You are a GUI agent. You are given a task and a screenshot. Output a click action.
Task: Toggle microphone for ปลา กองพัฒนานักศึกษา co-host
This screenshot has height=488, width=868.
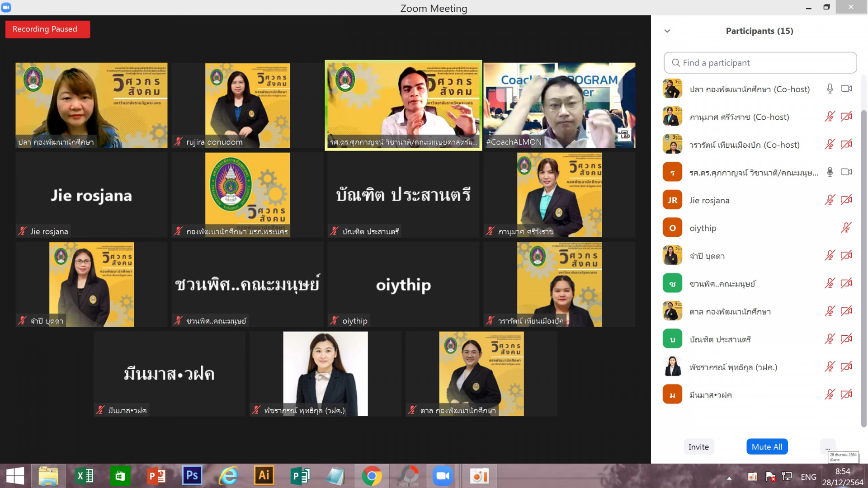(830, 89)
